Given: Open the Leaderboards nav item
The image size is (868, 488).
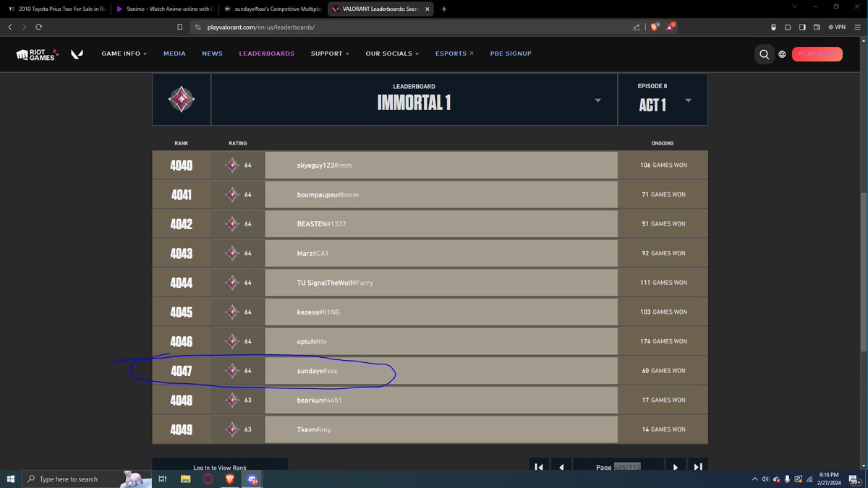Looking at the screenshot, I should [x=267, y=53].
